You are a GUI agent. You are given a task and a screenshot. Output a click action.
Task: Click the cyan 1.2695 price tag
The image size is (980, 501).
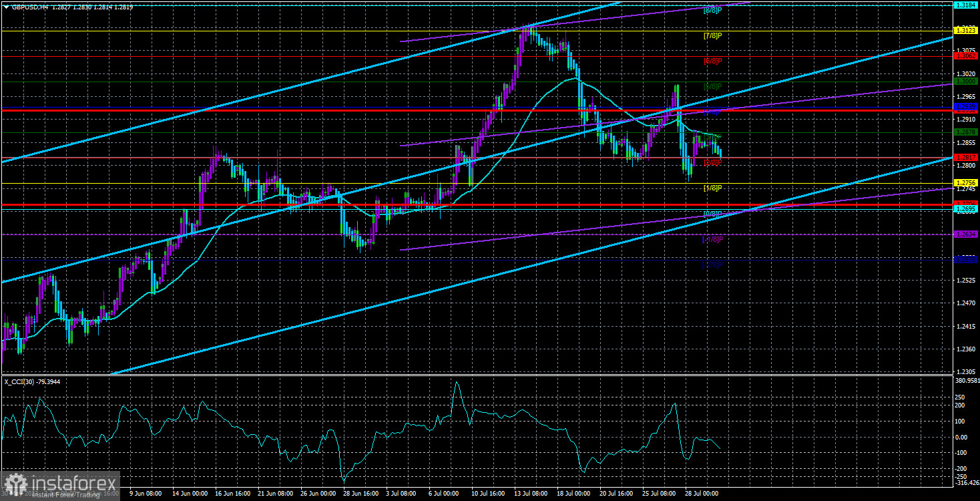pos(965,209)
